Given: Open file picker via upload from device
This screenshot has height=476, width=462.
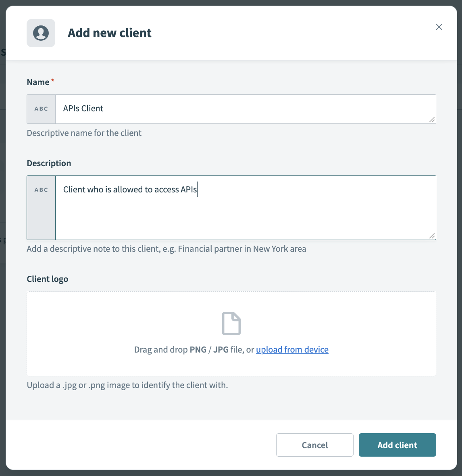Looking at the screenshot, I should [x=292, y=349].
